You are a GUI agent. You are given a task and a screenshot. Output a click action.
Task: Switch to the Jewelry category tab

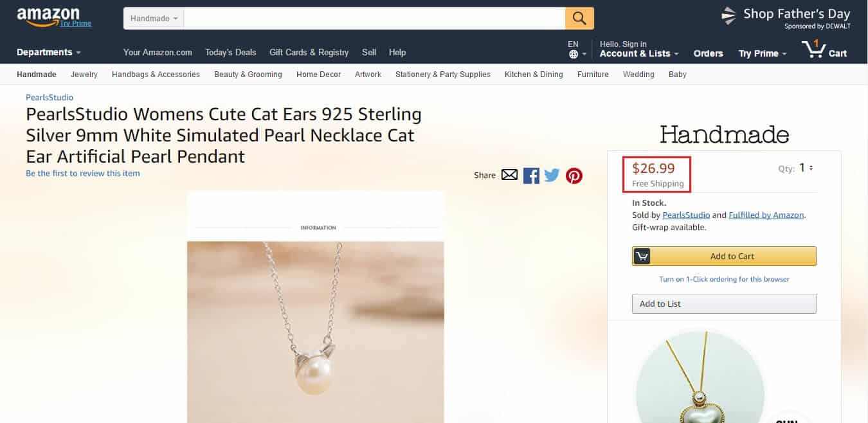point(84,75)
